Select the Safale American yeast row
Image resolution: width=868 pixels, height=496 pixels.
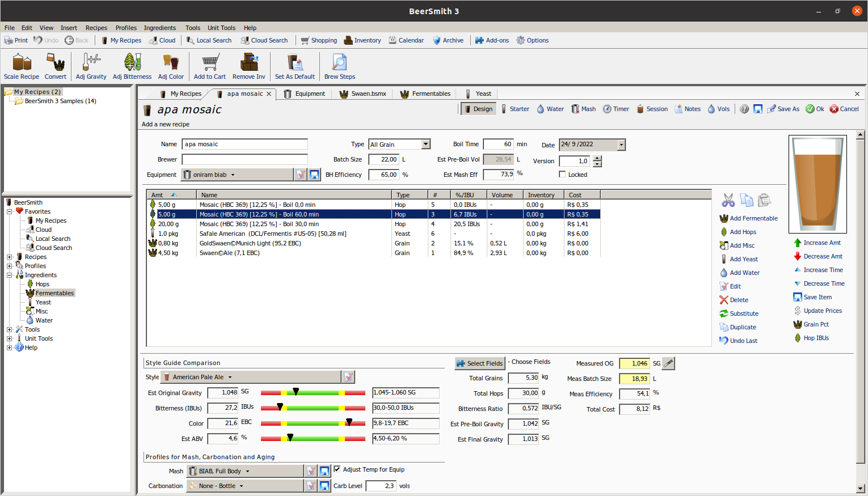pos(373,234)
